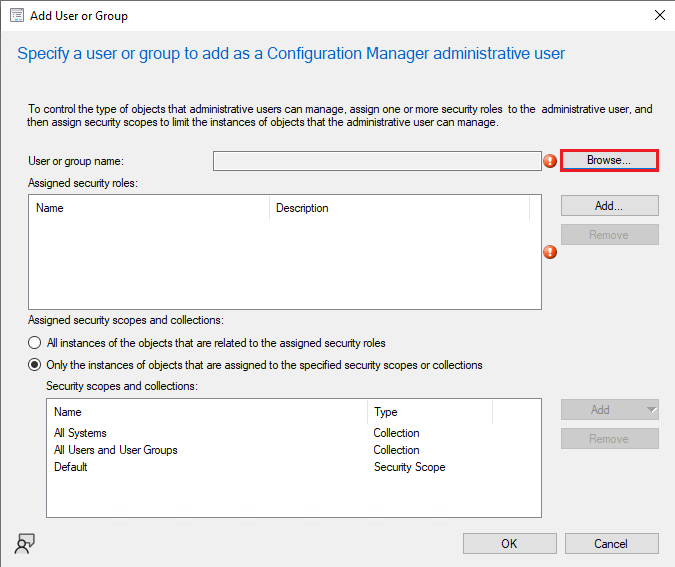Click the User or group name field
This screenshot has height=567, width=675.
(x=377, y=161)
